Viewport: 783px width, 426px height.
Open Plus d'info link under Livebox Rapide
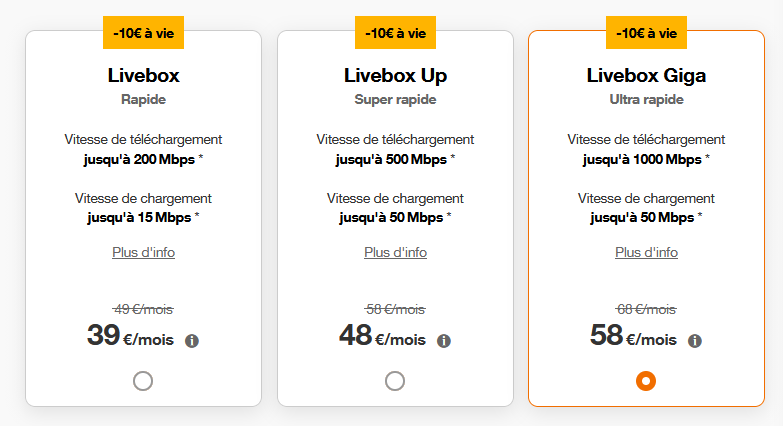143,253
